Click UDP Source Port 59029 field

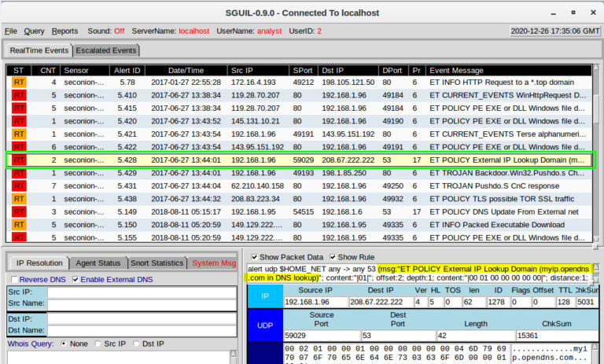pyautogui.click(x=322, y=336)
